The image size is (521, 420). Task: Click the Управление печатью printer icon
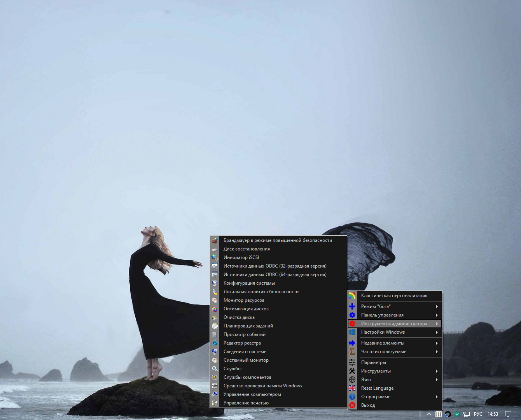point(215,403)
